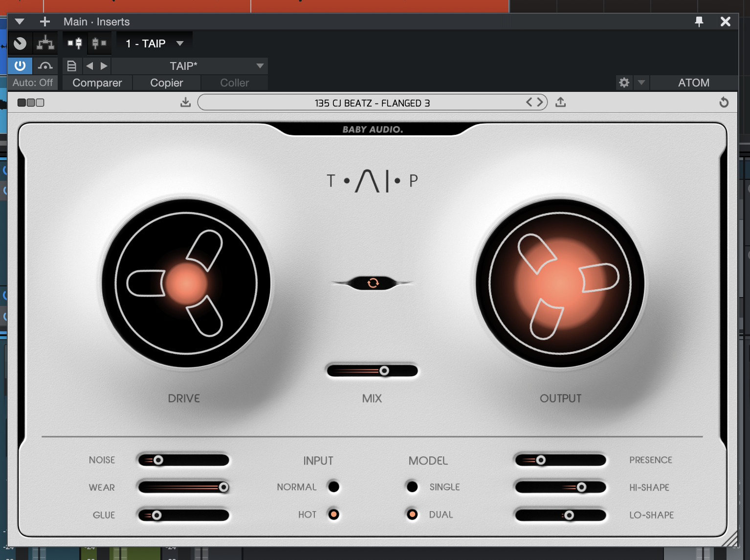Save preset with download icon
Viewport: 750px width, 560px height.
pyautogui.click(x=185, y=102)
